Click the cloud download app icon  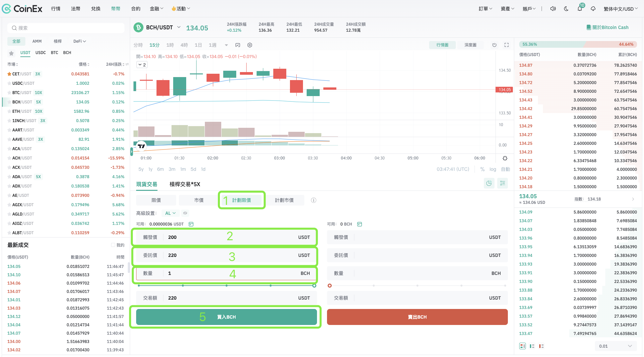tap(593, 9)
